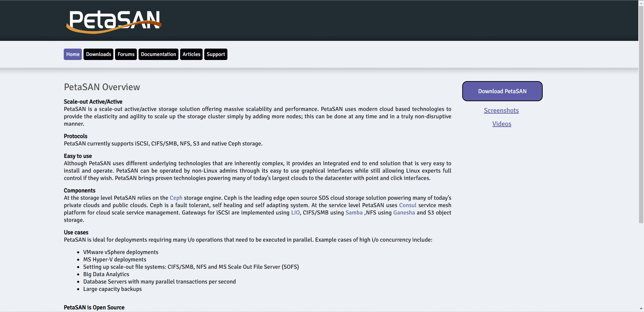Screen dimensions: 644x312
Task: Click the scrollbar up arrow
Action: 641,2
